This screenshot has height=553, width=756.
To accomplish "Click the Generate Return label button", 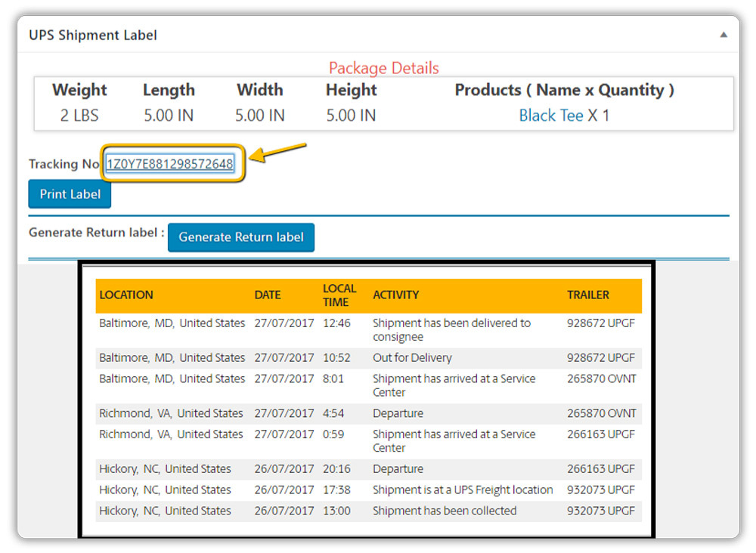I will pos(241,237).
